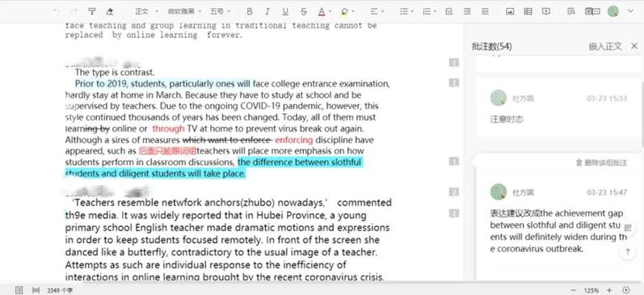644x295 pixels.
Task: Close the comments panel with X
Action: [x=634, y=46]
